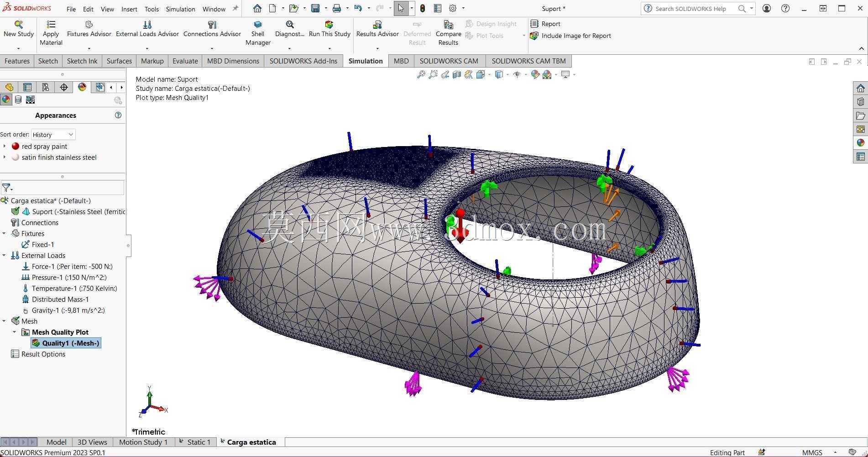Click the Save icon in the toolbar
This screenshot has height=457, width=868.
[315, 8]
